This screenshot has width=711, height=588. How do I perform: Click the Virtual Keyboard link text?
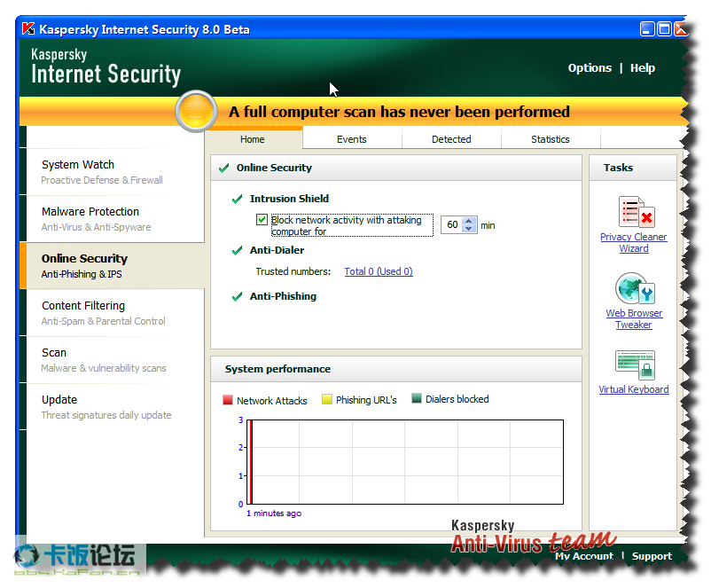point(634,389)
